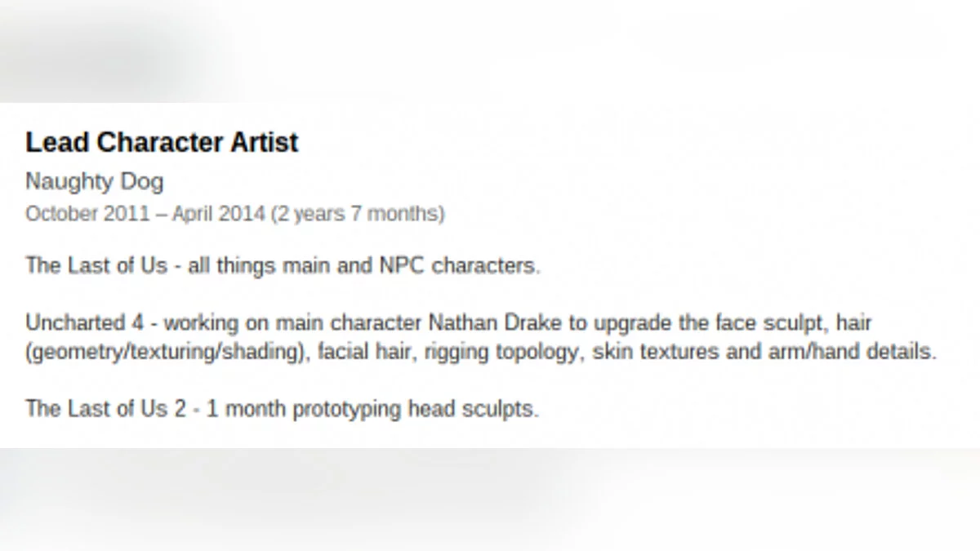This screenshot has height=551, width=980.
Task: Click the April 2014 end date
Action: pos(220,215)
